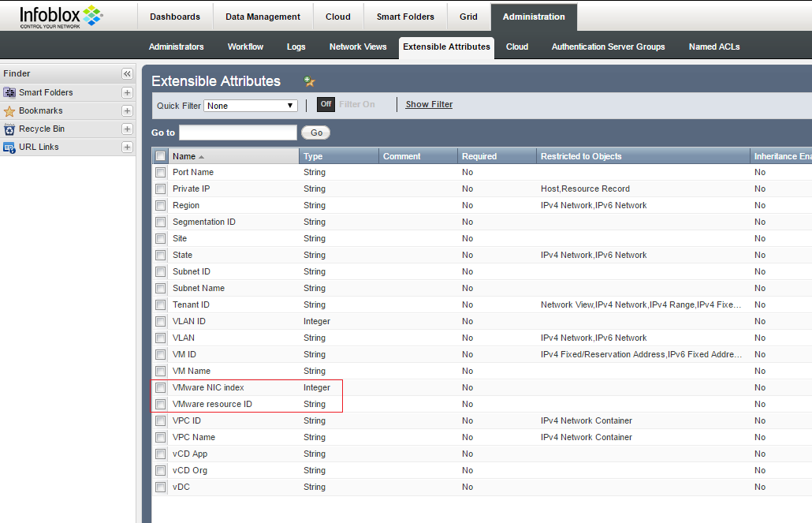The image size is (812, 523).
Task: Open the Data Management menu
Action: 263,17
